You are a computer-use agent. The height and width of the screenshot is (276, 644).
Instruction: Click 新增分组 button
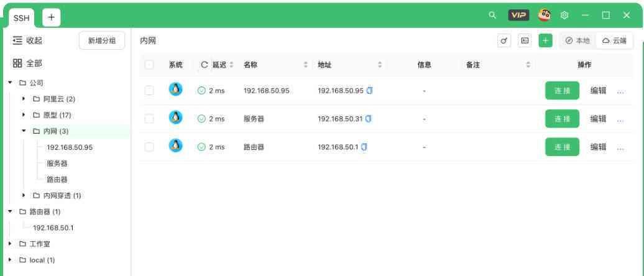[x=102, y=40]
